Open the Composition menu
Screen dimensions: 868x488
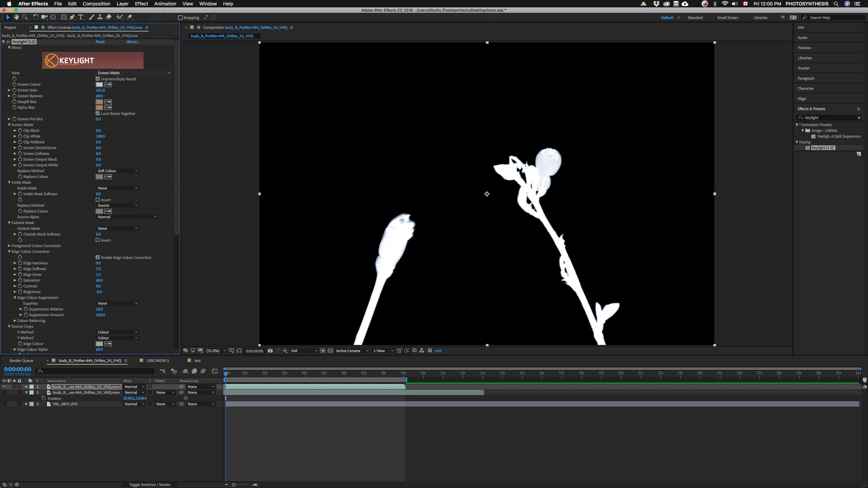click(96, 4)
